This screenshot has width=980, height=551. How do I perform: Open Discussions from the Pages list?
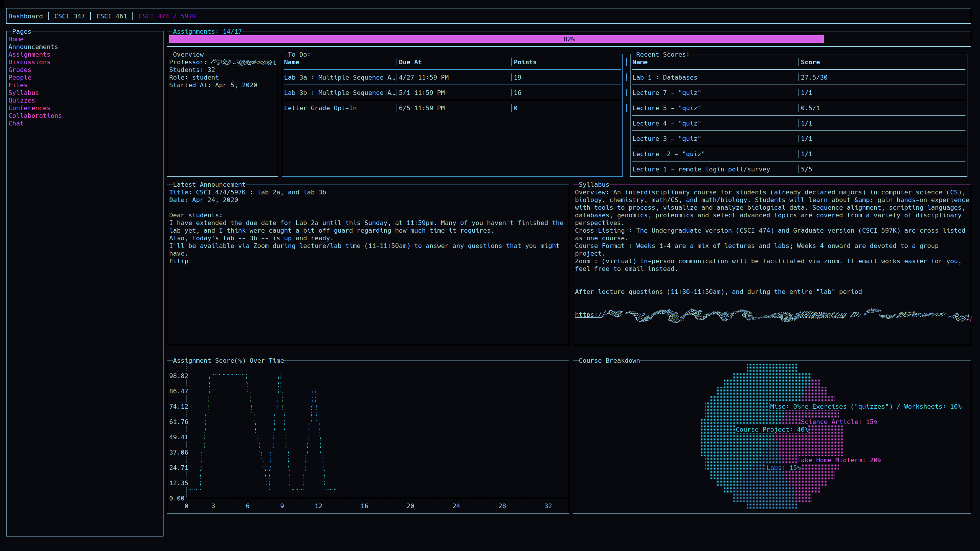[x=29, y=62]
